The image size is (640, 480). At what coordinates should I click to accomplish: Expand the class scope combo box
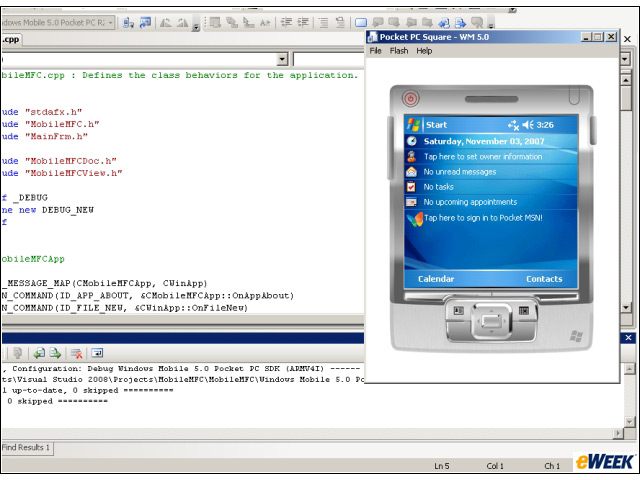[x=282, y=59]
